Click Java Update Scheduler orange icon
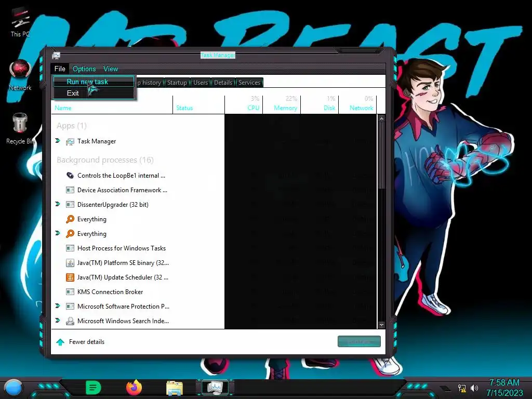Viewport: 532px width, 399px height. pos(70,277)
